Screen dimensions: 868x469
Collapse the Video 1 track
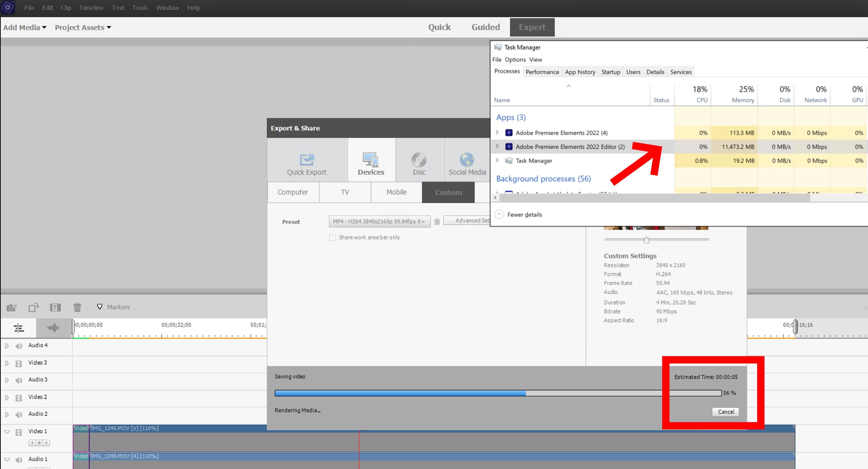[x=7, y=431]
